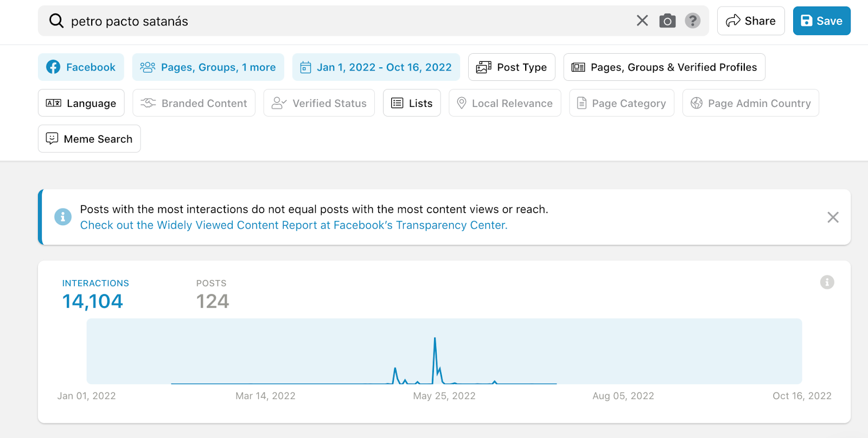Open image search camera icon
The image size is (868, 438).
pyautogui.click(x=667, y=21)
